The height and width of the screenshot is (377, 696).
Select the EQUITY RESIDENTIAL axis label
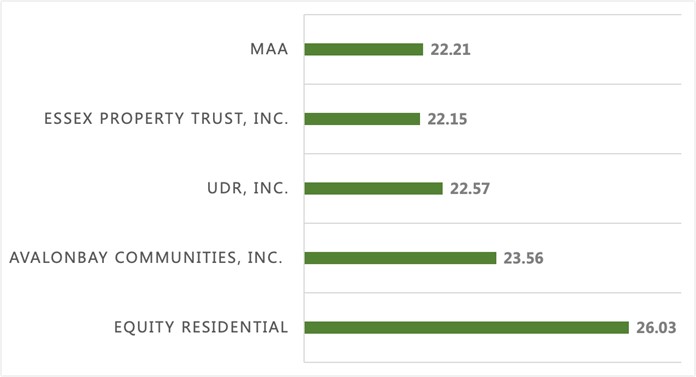(201, 327)
